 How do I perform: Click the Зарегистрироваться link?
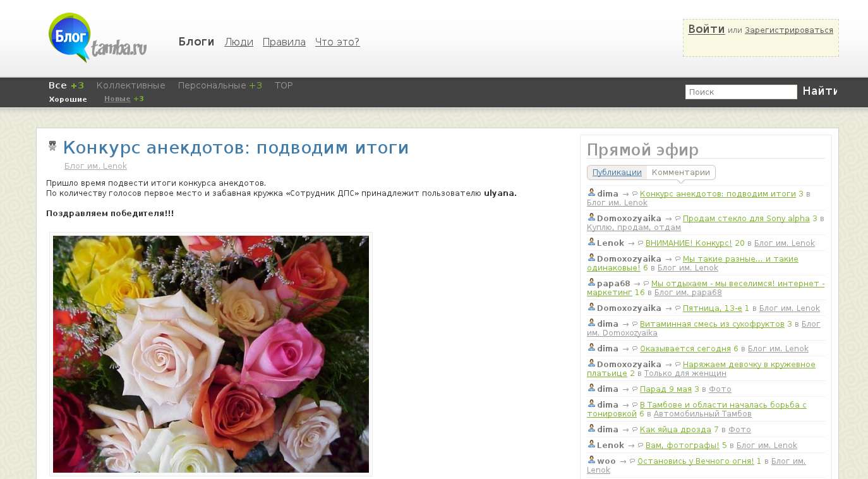click(x=789, y=30)
